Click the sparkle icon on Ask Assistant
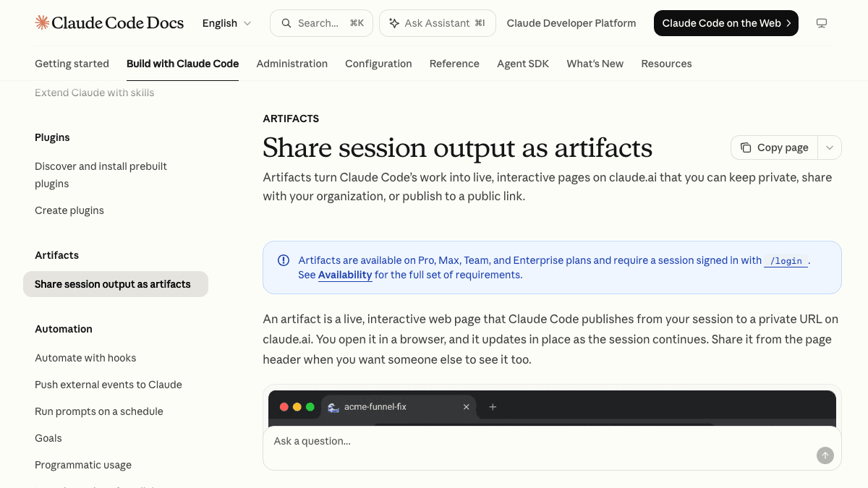Viewport: 868px width, 488px height. coord(394,23)
